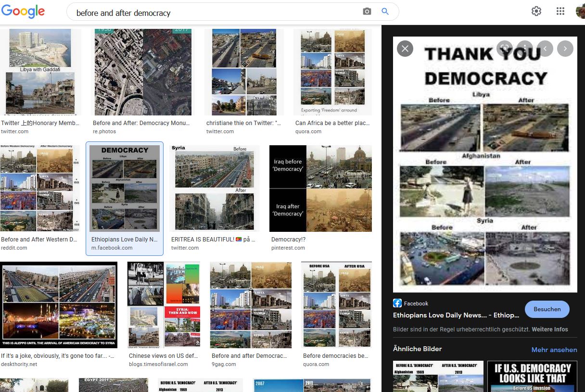Open the settings gear menu
The height and width of the screenshot is (392, 585).
coord(536,12)
